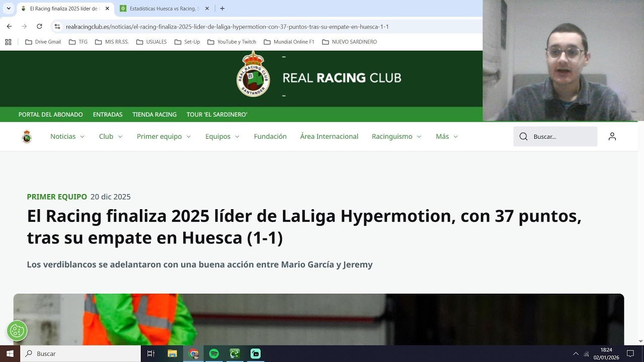Click the article header image
The width and height of the screenshot is (644, 362).
coord(318,319)
